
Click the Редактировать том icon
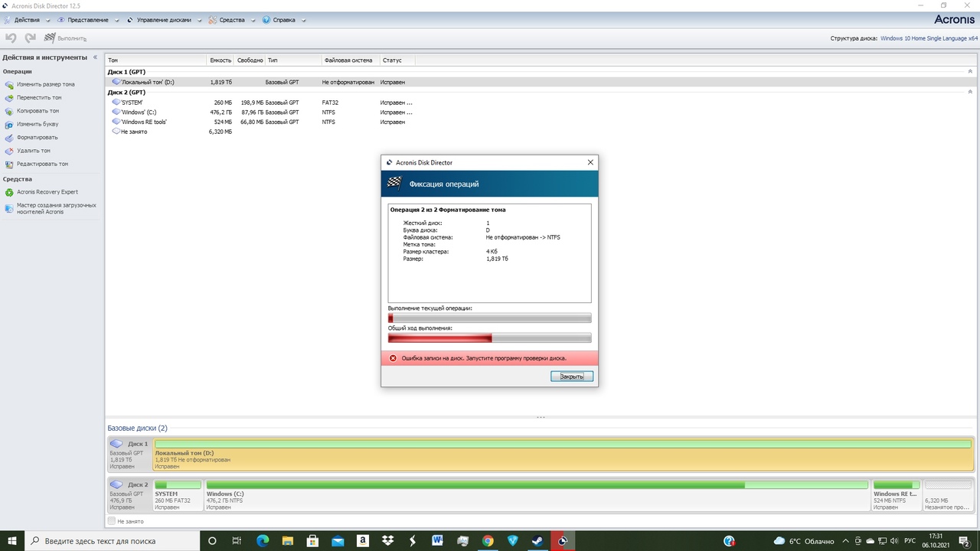[x=9, y=164]
